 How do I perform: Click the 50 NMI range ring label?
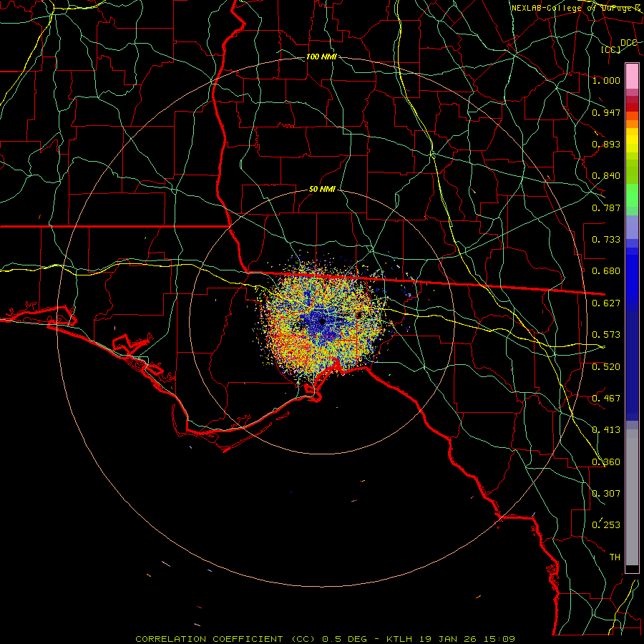(x=323, y=190)
